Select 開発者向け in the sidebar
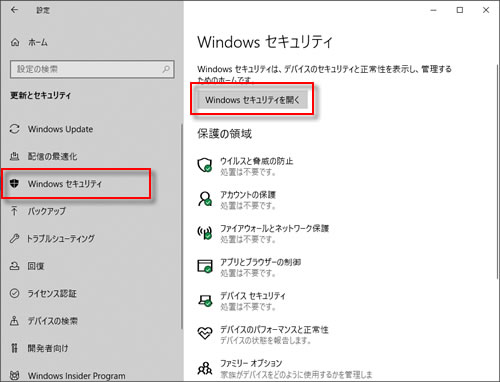This screenshot has width=500, height=382. point(48,348)
